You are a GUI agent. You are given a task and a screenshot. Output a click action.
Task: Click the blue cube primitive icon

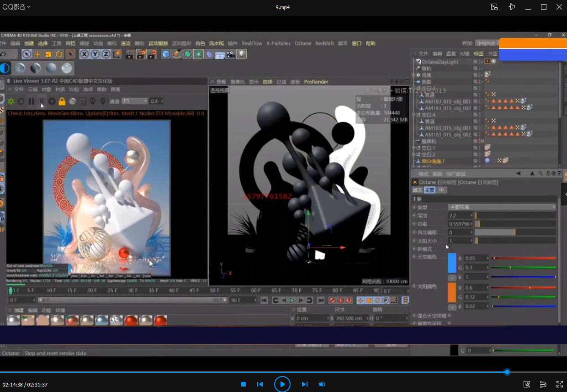click(166, 54)
